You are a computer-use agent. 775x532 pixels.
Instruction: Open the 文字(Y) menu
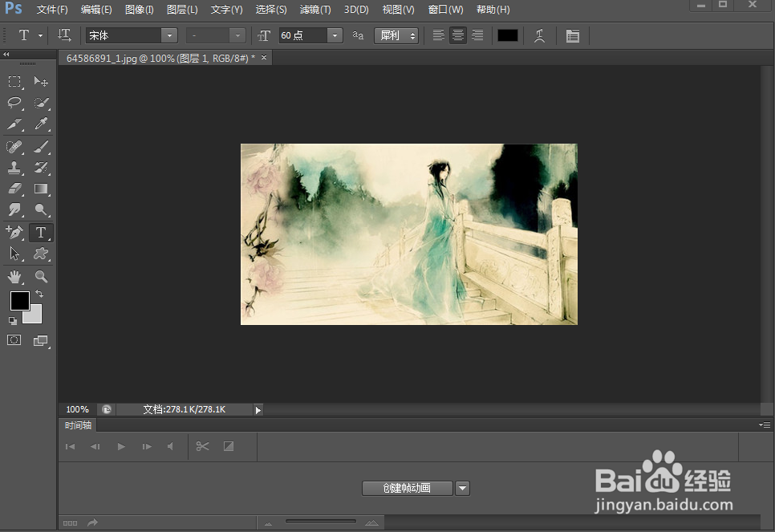click(x=226, y=10)
